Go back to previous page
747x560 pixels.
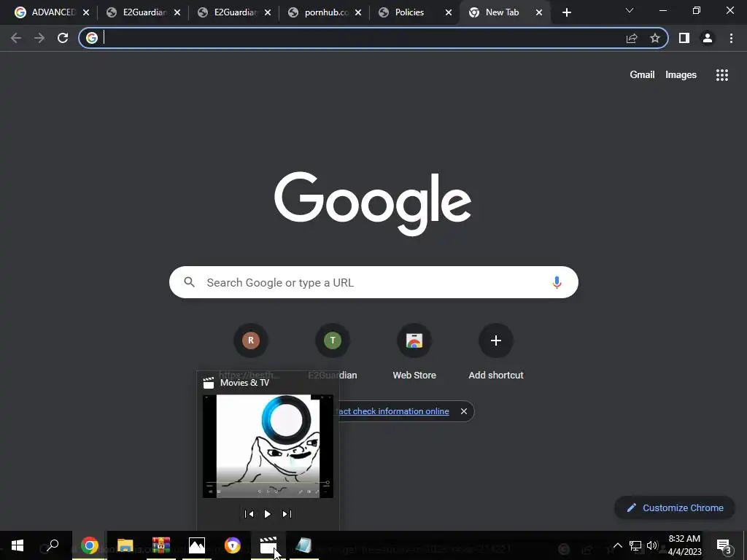pos(16,38)
